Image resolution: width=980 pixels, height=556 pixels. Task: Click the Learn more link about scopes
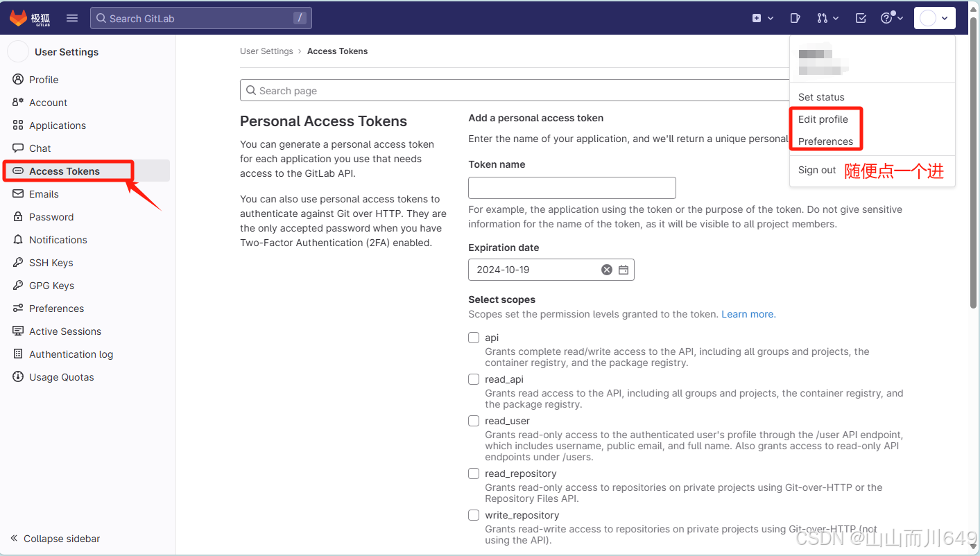748,314
